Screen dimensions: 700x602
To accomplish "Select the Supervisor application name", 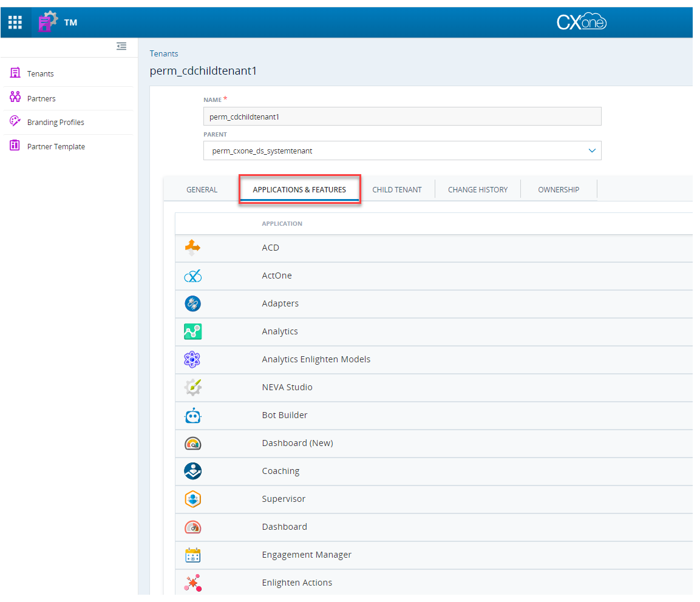I will click(284, 499).
